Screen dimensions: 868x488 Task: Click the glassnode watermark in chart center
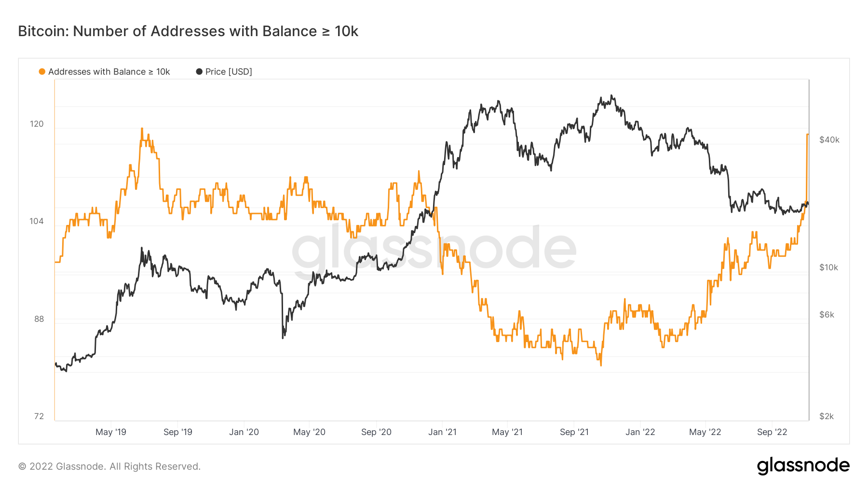point(434,249)
